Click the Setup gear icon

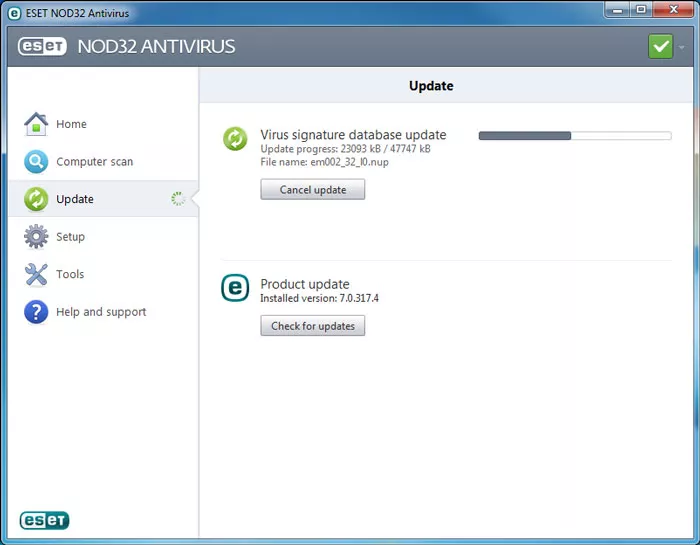[x=36, y=236]
